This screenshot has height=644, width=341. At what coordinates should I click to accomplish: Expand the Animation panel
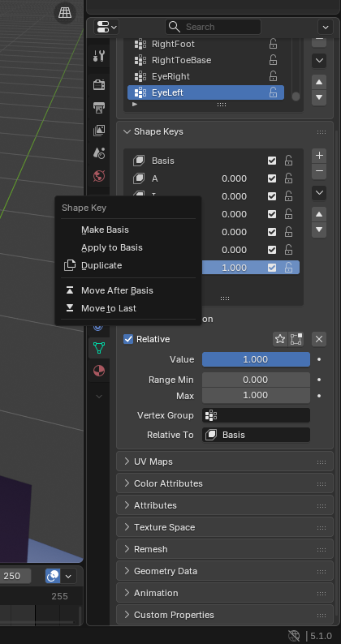point(225,593)
